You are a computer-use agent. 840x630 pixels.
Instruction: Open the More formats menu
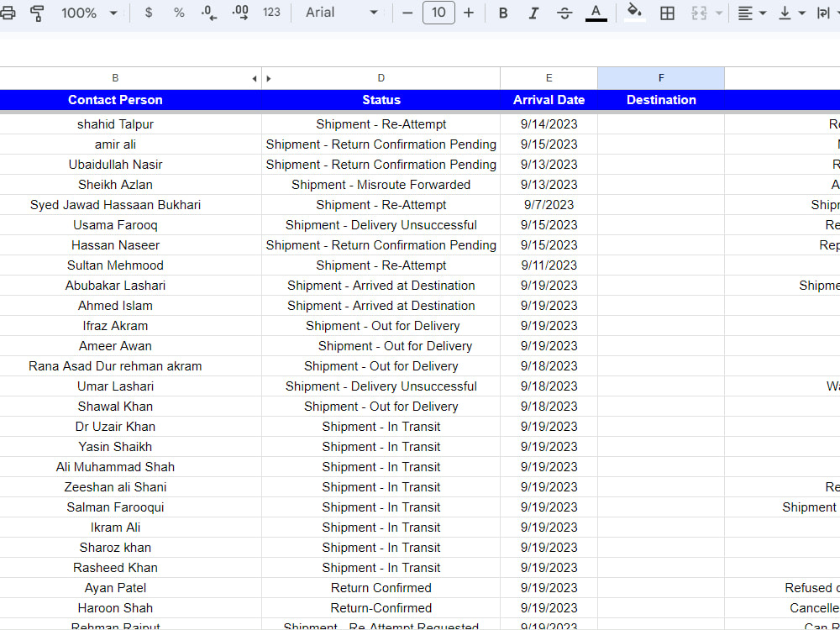(271, 13)
